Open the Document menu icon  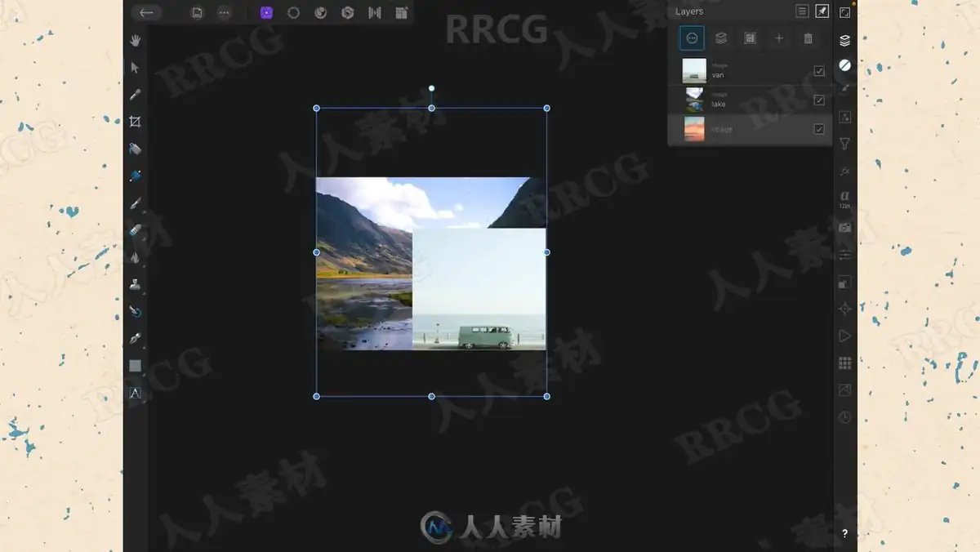click(x=197, y=12)
